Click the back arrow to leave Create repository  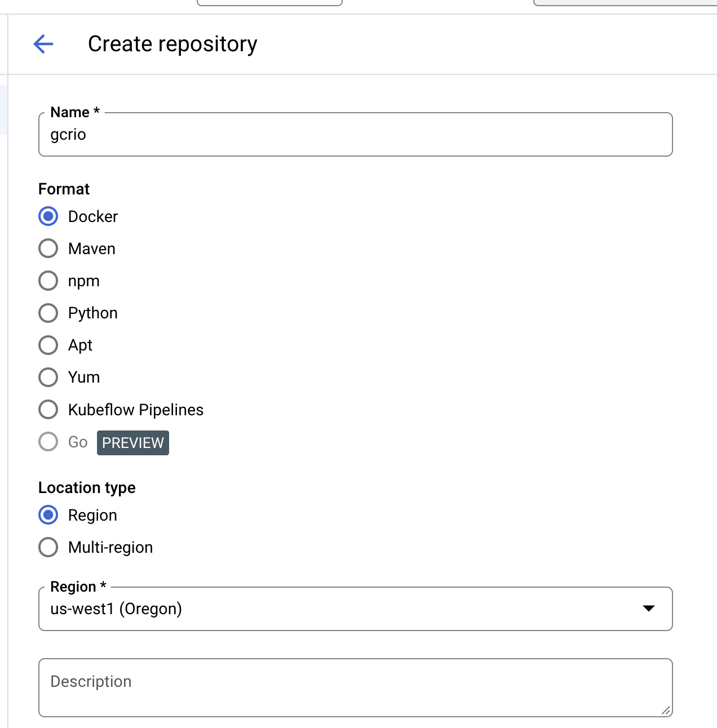point(43,43)
